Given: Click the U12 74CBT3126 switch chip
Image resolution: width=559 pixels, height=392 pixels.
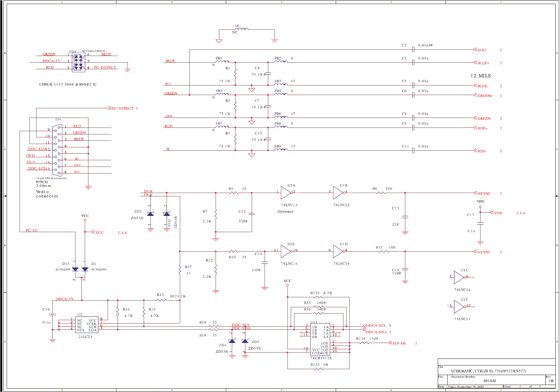Looking at the screenshot, I should (x=320, y=339).
